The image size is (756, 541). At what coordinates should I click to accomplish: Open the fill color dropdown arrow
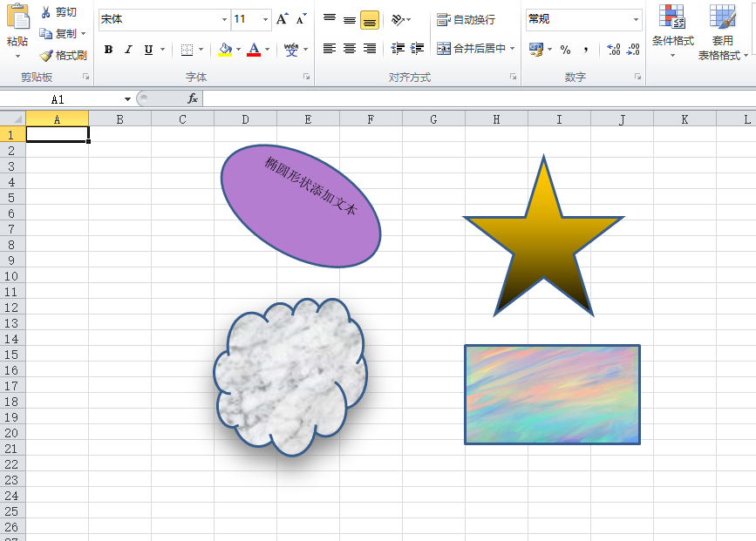pyautogui.click(x=238, y=49)
